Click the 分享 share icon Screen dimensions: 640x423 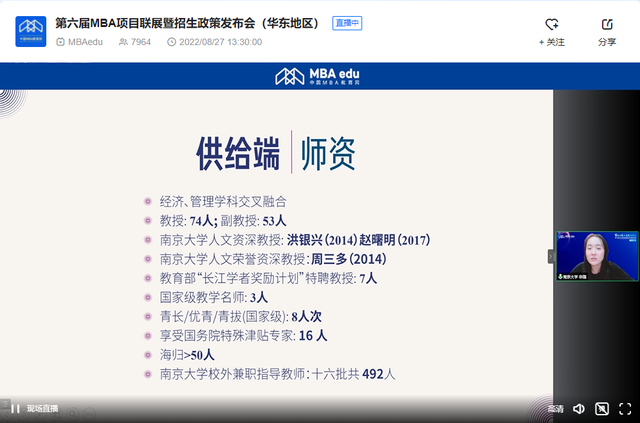[607, 24]
